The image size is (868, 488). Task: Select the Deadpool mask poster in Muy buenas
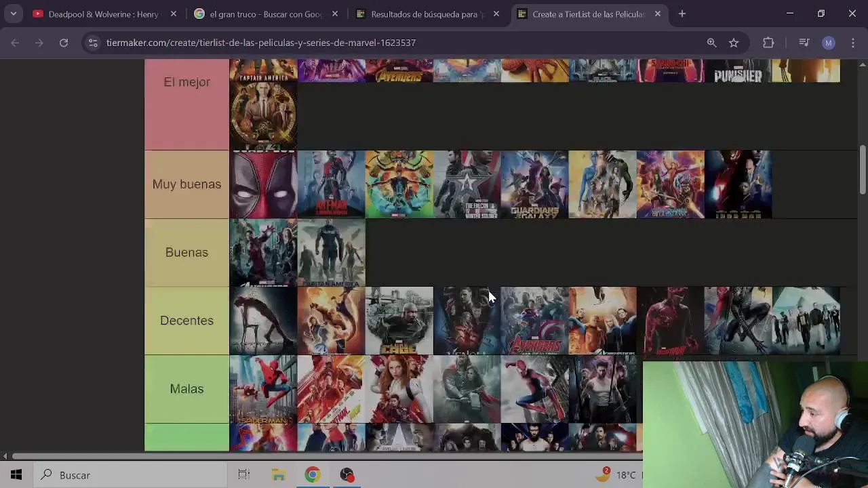(x=263, y=184)
